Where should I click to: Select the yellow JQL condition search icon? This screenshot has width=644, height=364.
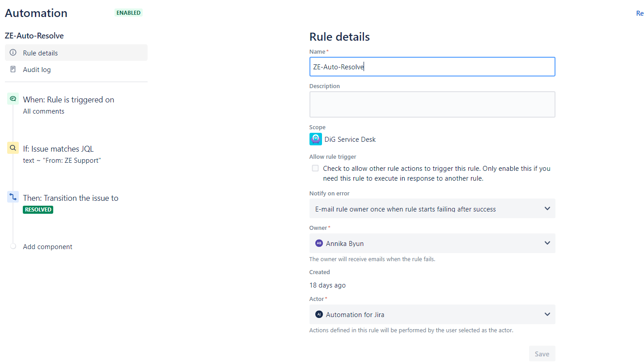tap(13, 148)
